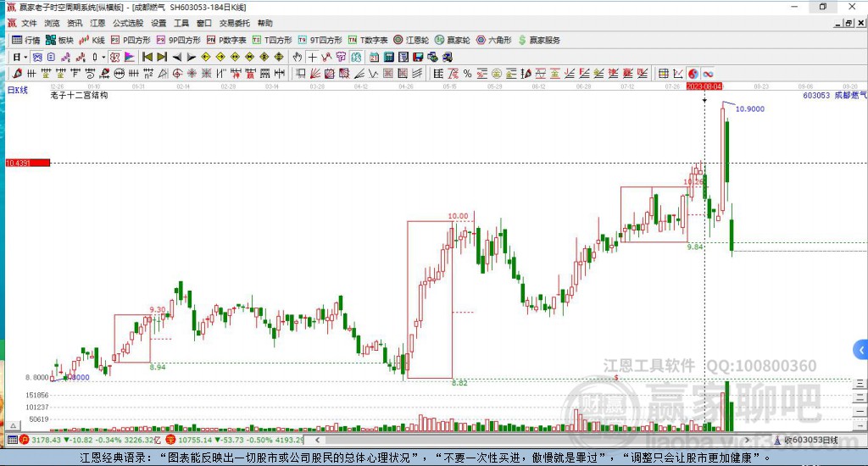
Task: Select the red Gann fan lines icon
Action: (314, 74)
